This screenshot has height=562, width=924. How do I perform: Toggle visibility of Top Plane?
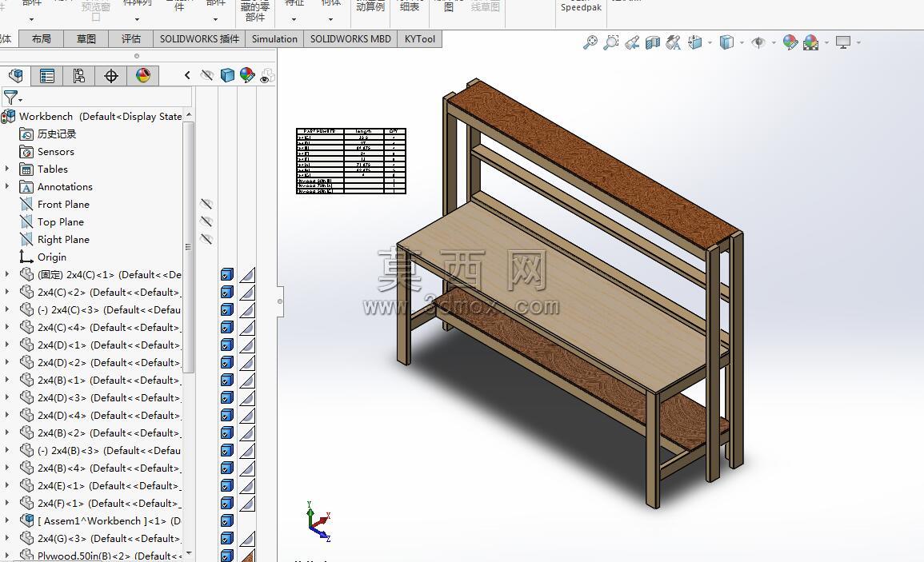click(206, 222)
